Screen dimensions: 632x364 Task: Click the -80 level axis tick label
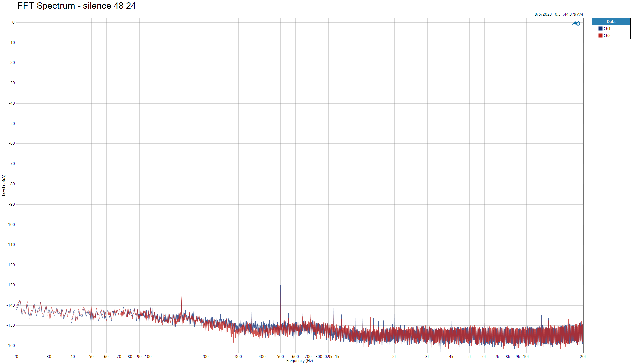click(12, 184)
